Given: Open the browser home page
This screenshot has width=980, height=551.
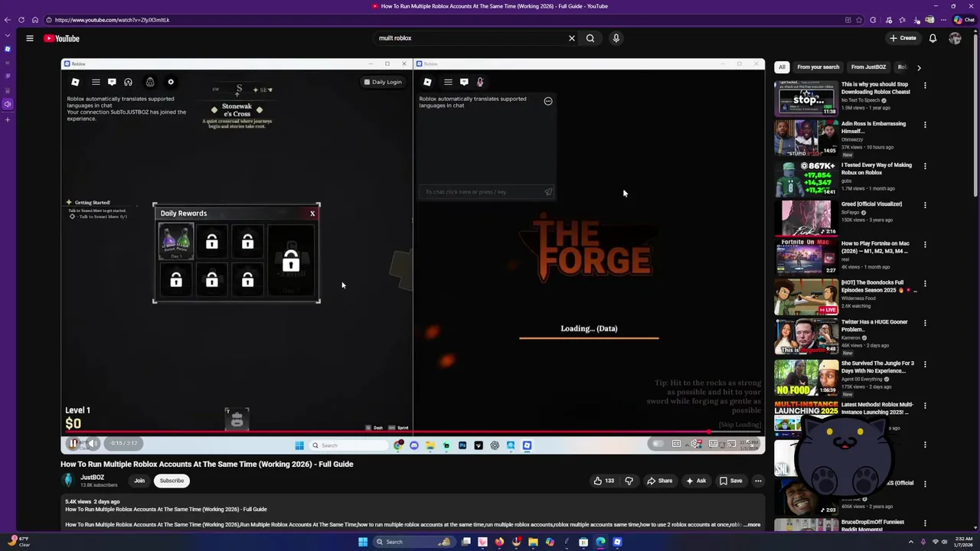Looking at the screenshot, I should pyautogui.click(x=34, y=20).
